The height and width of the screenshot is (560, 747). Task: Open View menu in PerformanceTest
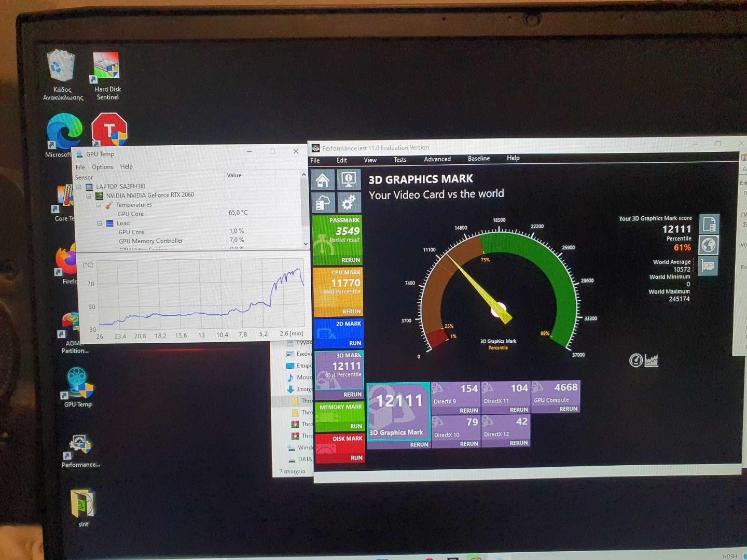[370, 160]
